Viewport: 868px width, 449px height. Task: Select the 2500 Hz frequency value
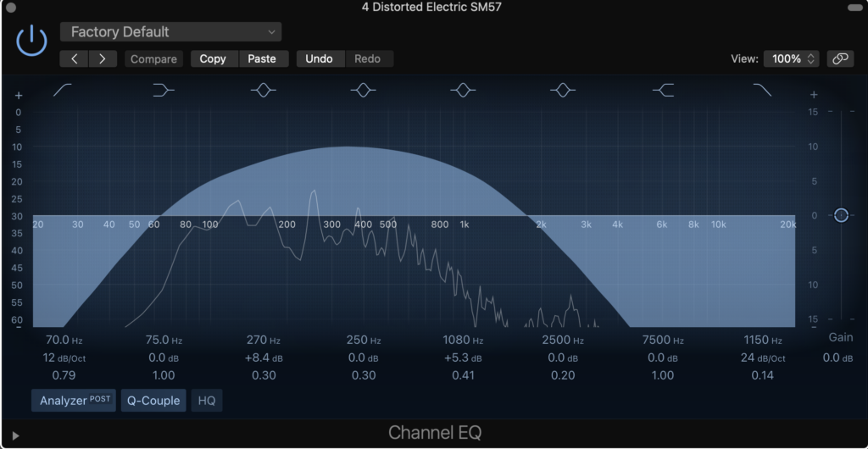coord(563,340)
